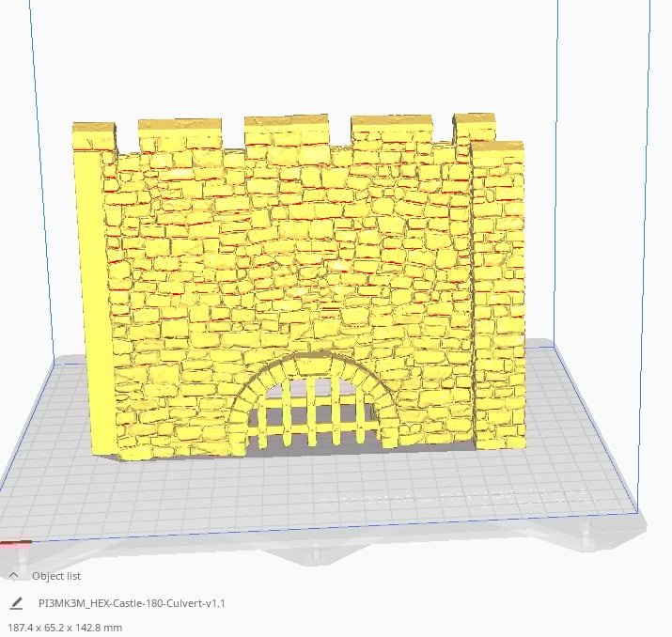Click the 187.4 x 65.2 x 142.8 mm dimensions text

click(x=65, y=628)
